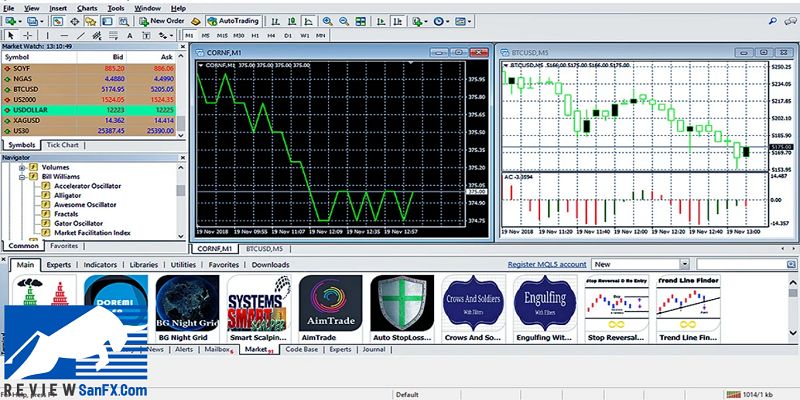The width and height of the screenshot is (800, 400).
Task: Select the USDOLLAR row in Market Watch
Action: 89,110
